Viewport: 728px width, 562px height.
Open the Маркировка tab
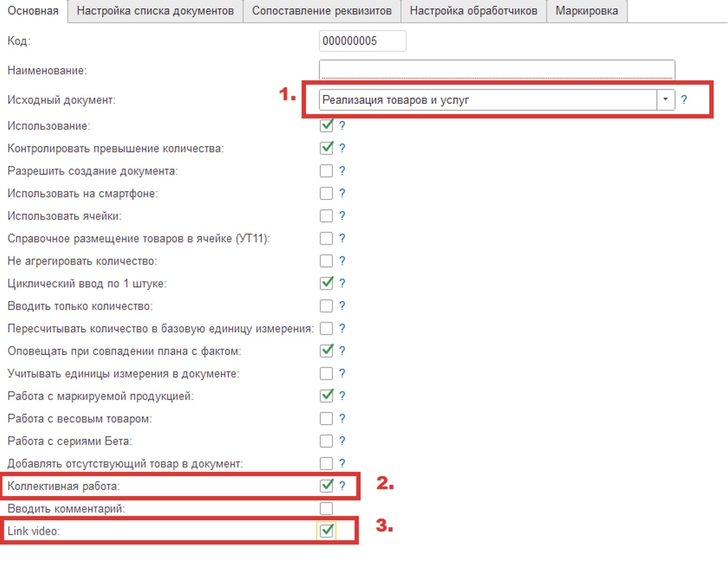pos(586,11)
